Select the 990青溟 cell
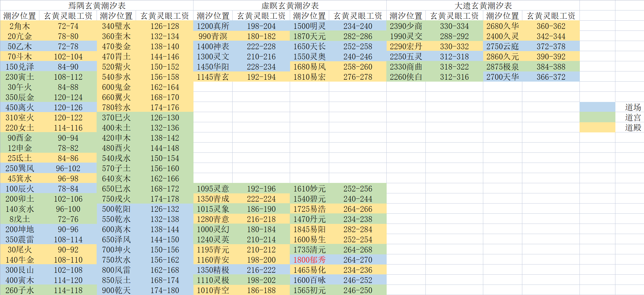Viewport: 644px width, 295px height. [x=213, y=36]
